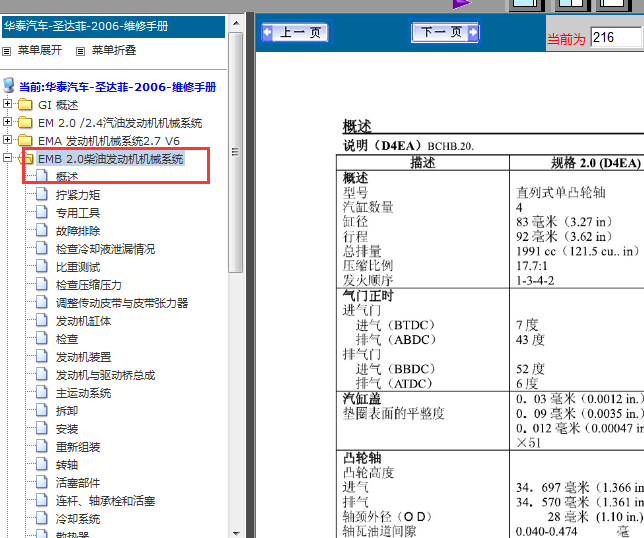
Task: Click the folder icon for EMA 发动机机械系统2.7 V6
Action: [25, 140]
